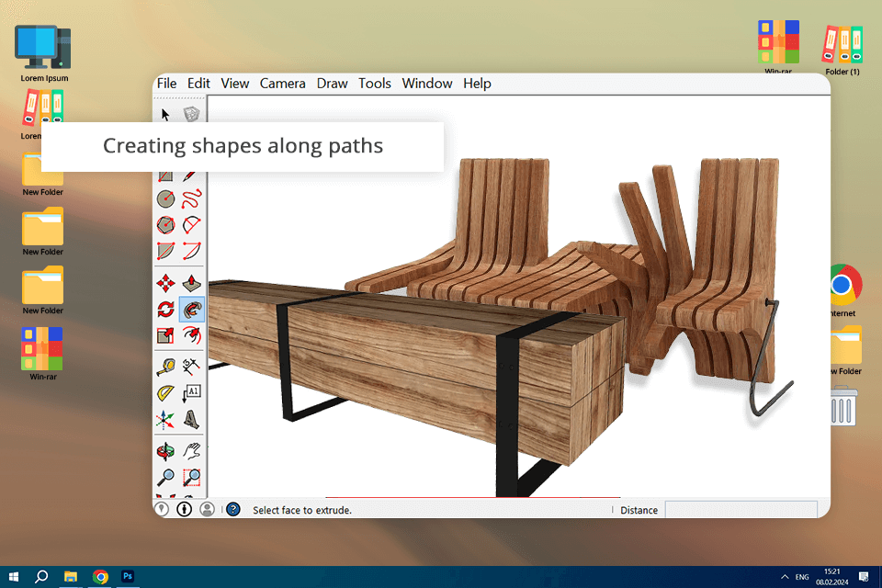The height and width of the screenshot is (588, 882).
Task: Select the Protractor tool
Action: click(x=165, y=392)
